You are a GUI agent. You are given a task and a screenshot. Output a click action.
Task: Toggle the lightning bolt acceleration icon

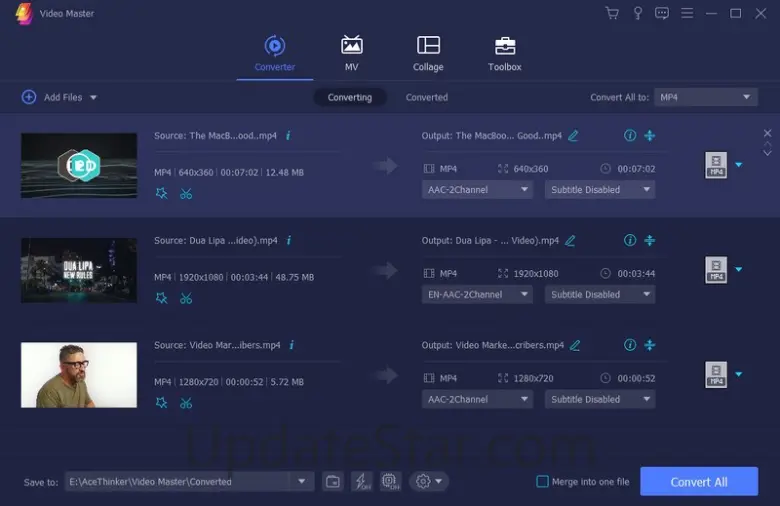[x=361, y=482]
